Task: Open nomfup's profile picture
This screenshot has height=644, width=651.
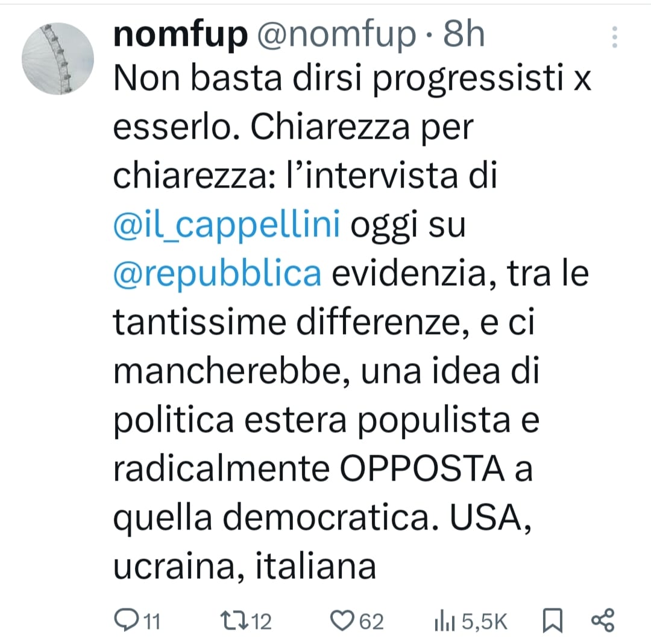Action: tap(58, 58)
